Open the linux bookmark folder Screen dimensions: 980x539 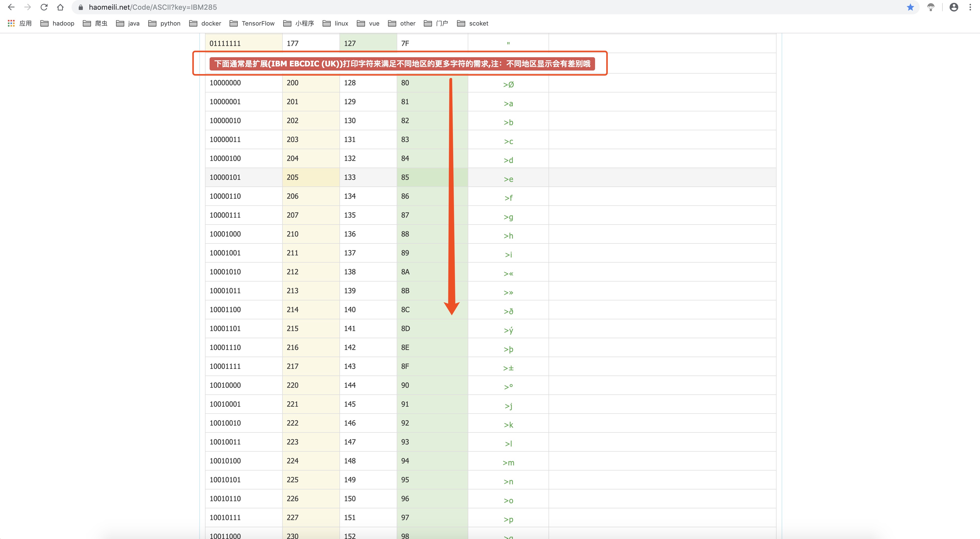tap(336, 23)
